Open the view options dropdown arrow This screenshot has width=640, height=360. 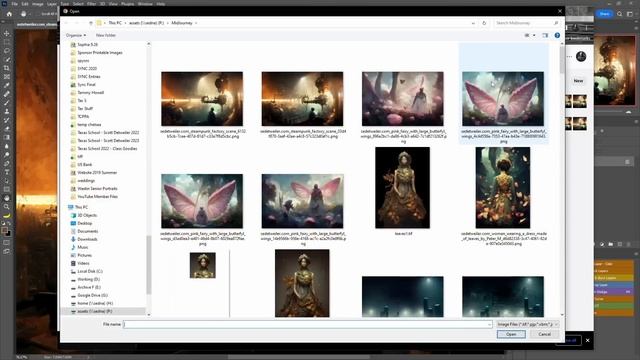(534, 36)
